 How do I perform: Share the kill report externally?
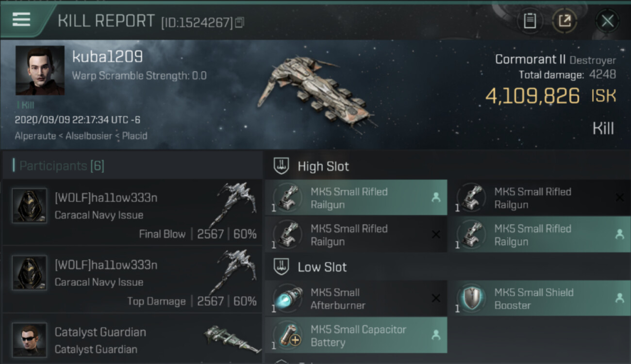(564, 21)
